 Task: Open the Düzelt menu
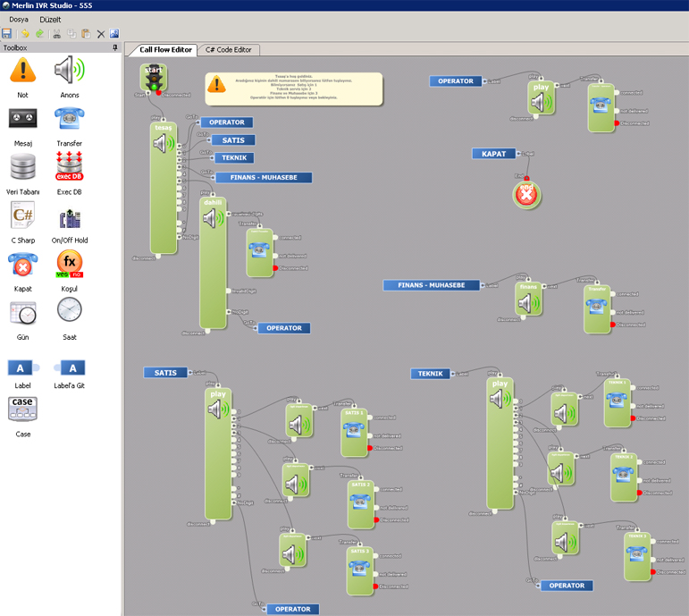[50, 20]
